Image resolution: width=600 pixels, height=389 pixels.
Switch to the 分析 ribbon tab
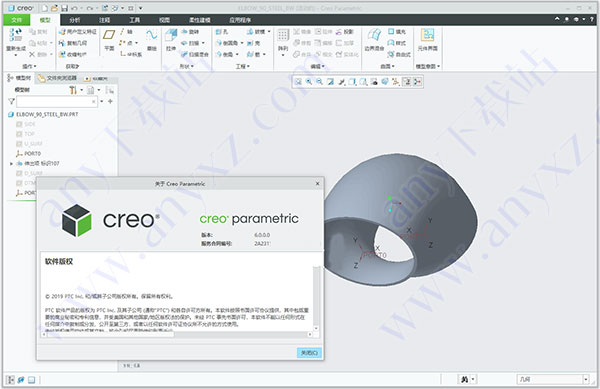coord(75,20)
